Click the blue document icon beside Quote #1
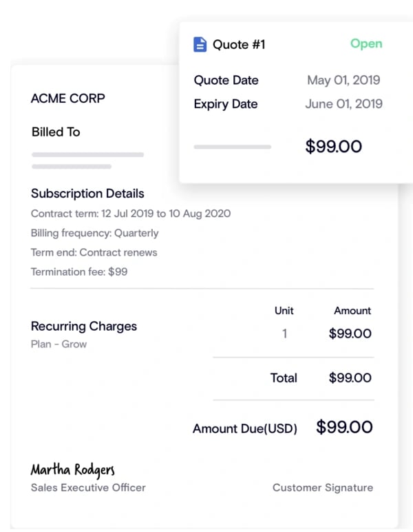Screen dimensions: 413x532 (200, 45)
